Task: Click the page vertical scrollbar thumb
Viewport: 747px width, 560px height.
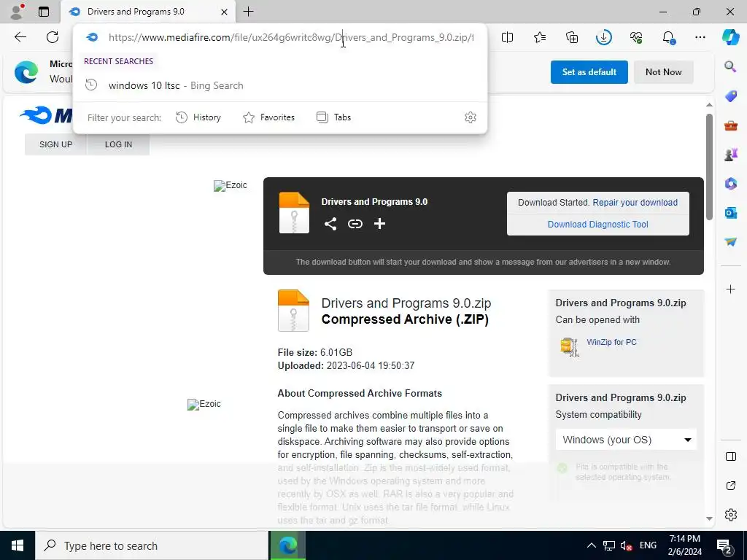Action: coord(709,167)
